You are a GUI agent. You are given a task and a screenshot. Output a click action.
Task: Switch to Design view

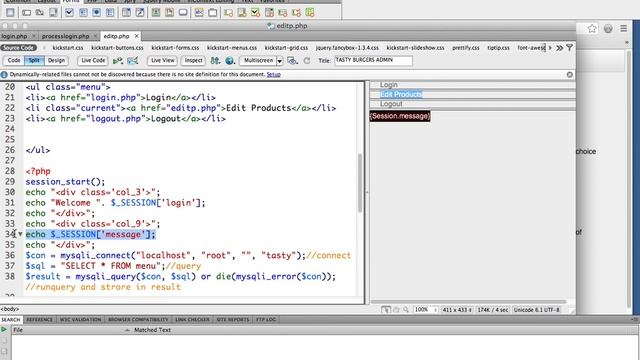pyautogui.click(x=56, y=60)
